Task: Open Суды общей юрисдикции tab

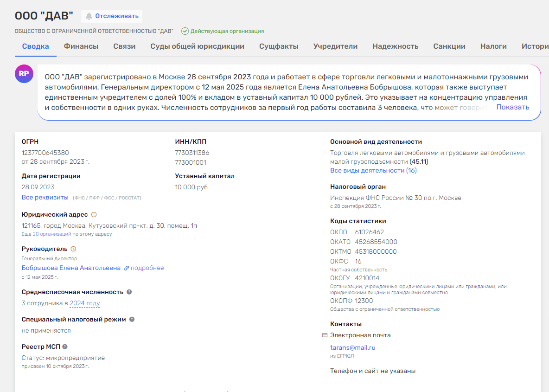Action: (197, 46)
